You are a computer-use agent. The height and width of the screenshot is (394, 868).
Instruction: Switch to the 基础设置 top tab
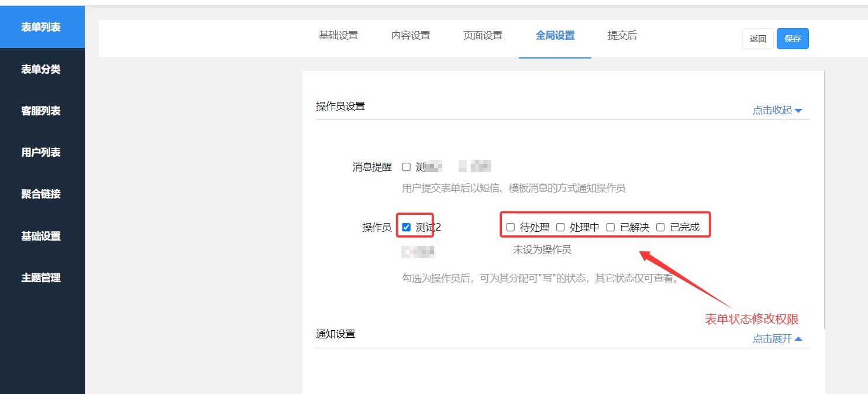338,35
